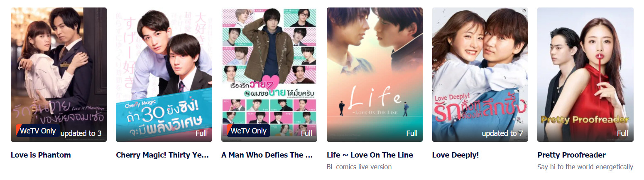Open the Love is Phantom poster thumbnail
This screenshot has width=644, height=180.
click(x=59, y=74)
